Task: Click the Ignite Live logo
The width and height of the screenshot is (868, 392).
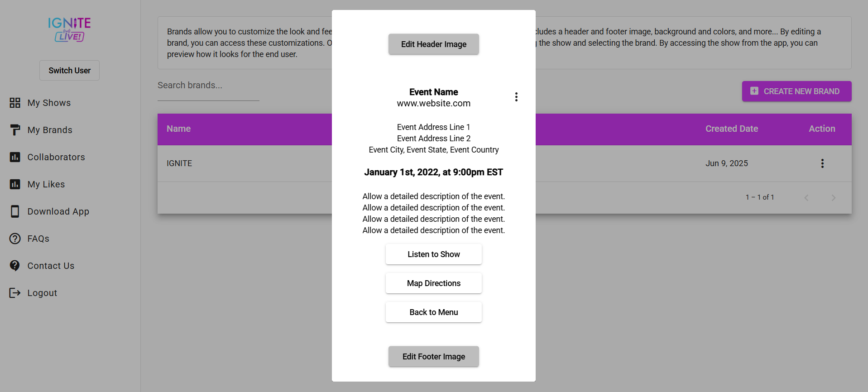Action: pos(69,30)
